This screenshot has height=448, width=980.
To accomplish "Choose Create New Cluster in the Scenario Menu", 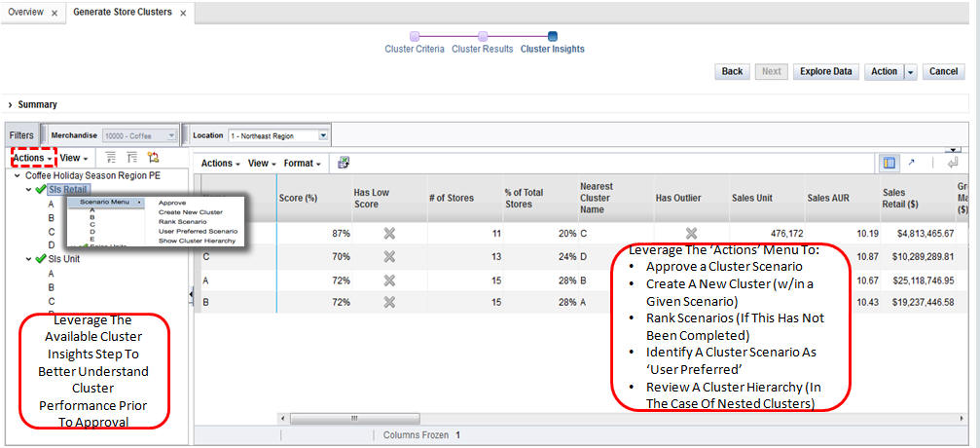I will [190, 212].
